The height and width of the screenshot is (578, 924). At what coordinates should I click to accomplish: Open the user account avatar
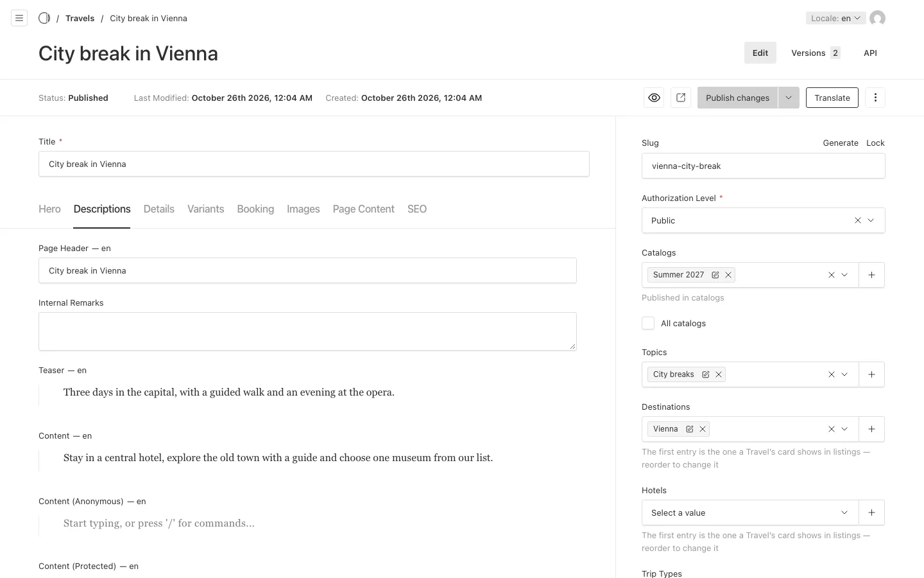(877, 18)
